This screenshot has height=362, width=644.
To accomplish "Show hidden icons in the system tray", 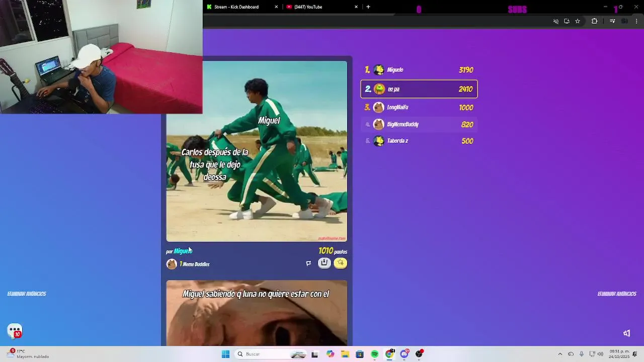I will [x=560, y=354].
